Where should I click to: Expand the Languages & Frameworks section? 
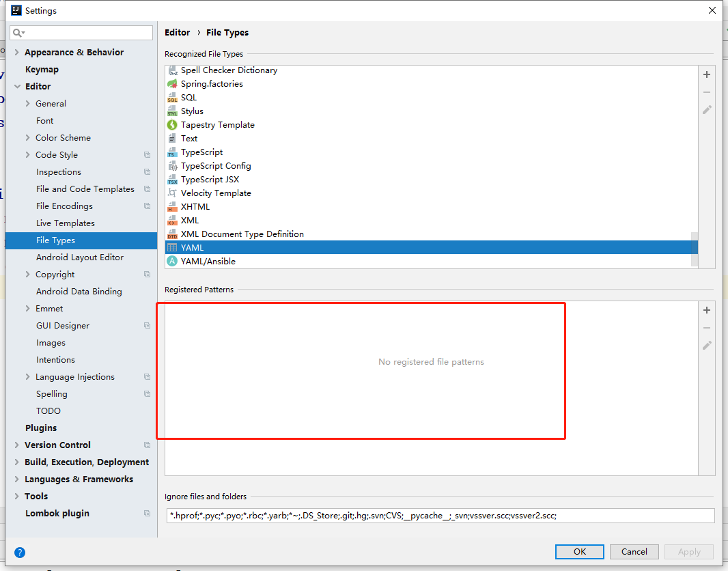(16, 479)
